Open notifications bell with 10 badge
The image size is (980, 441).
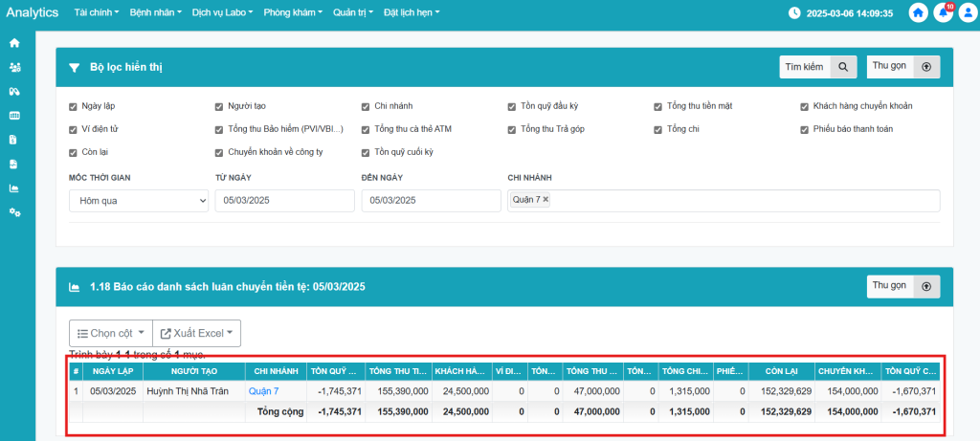(946, 13)
